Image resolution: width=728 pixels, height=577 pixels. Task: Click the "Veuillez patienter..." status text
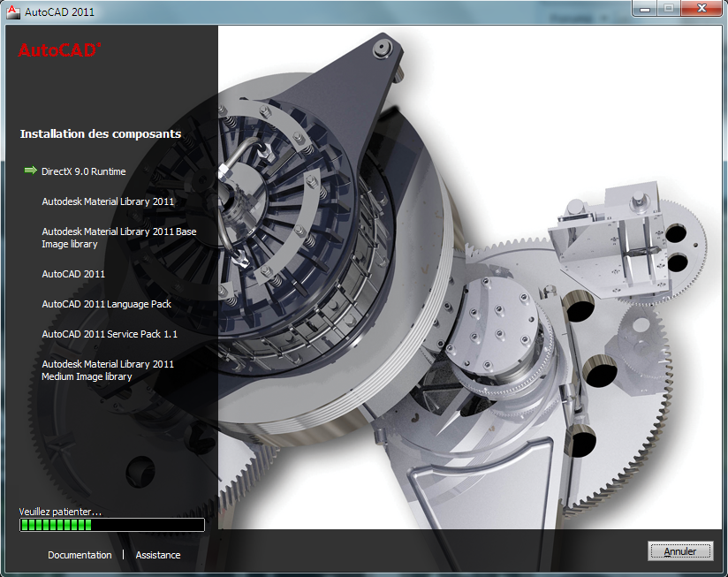[60, 512]
